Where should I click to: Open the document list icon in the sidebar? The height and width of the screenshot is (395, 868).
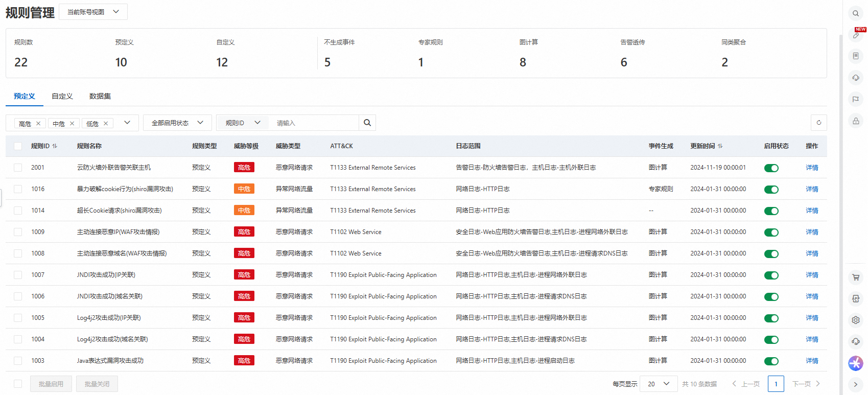[856, 56]
